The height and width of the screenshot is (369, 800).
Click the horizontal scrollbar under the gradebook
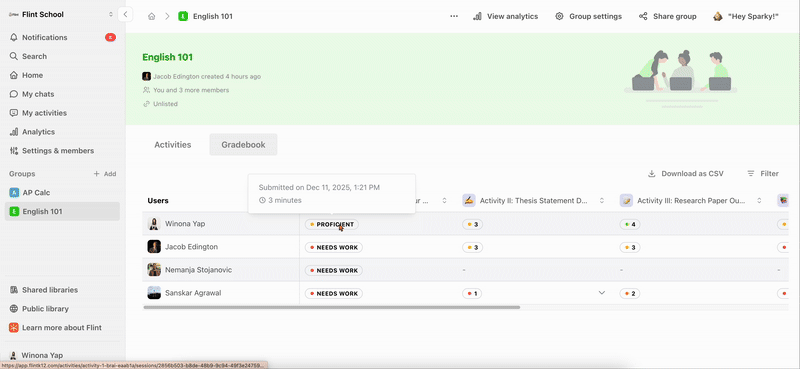pyautogui.click(x=332, y=307)
